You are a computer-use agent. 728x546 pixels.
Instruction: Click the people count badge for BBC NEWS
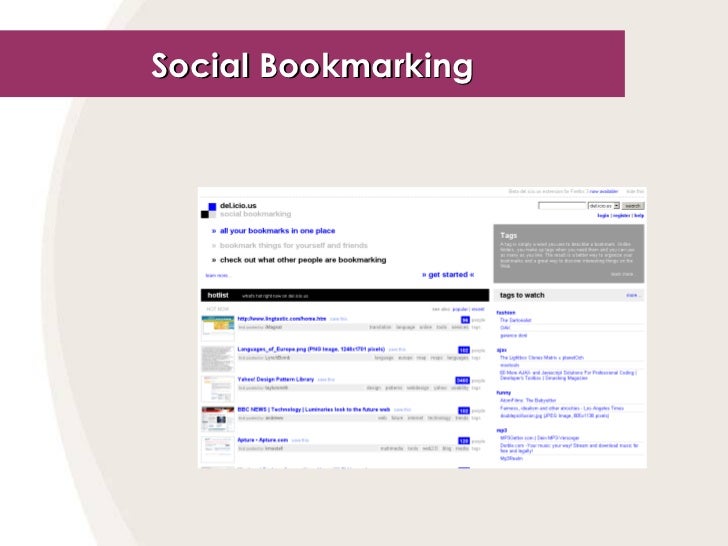click(x=463, y=410)
